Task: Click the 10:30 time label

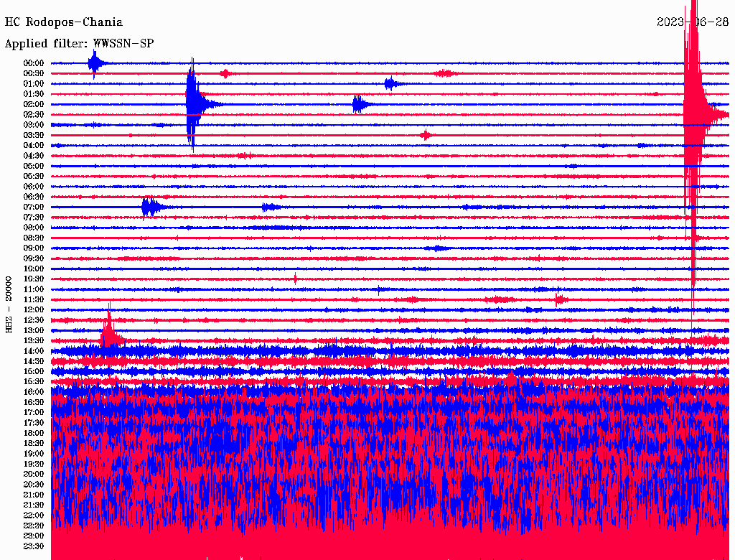Action: (x=34, y=279)
